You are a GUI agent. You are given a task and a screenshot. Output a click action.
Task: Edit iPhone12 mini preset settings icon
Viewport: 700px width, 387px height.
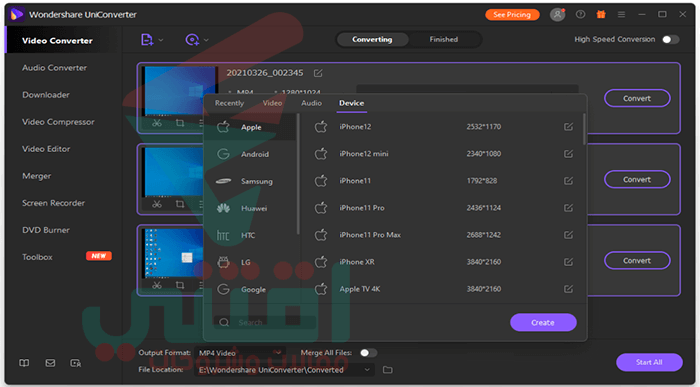(x=568, y=154)
